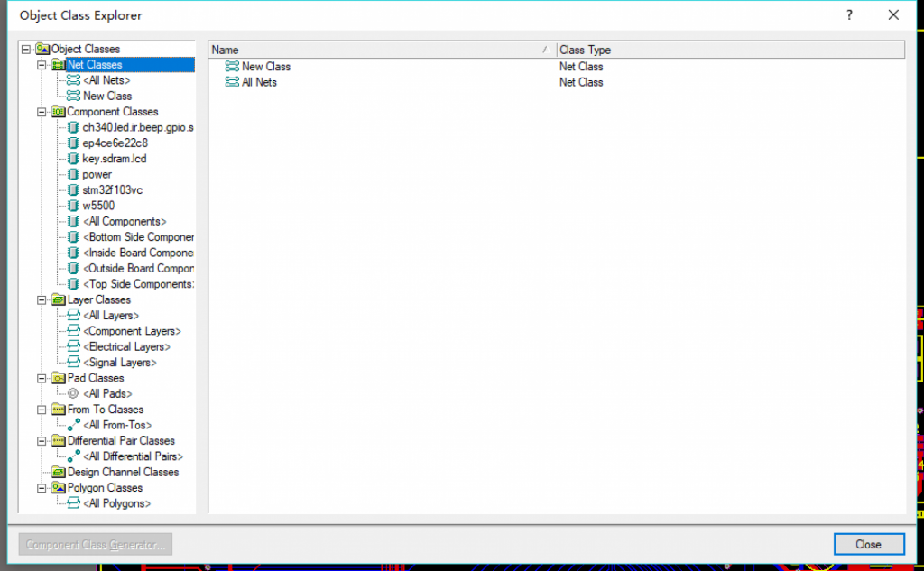924x571 pixels.
Task: Select the power component class
Action: pos(97,174)
